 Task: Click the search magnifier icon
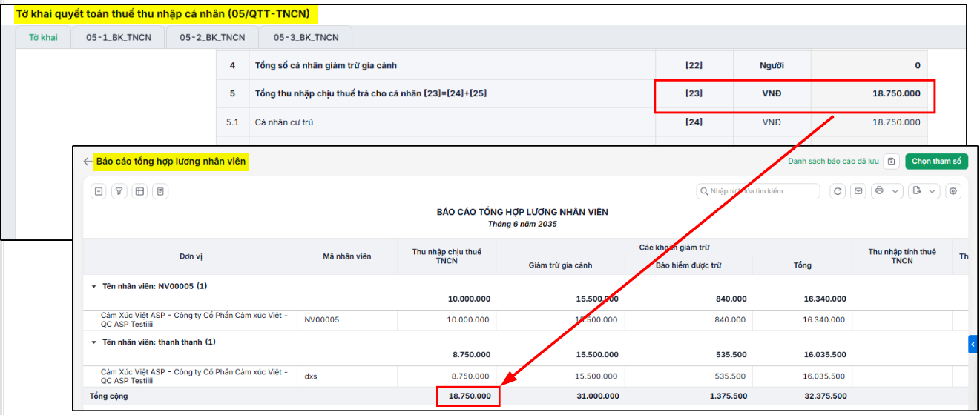(x=703, y=191)
